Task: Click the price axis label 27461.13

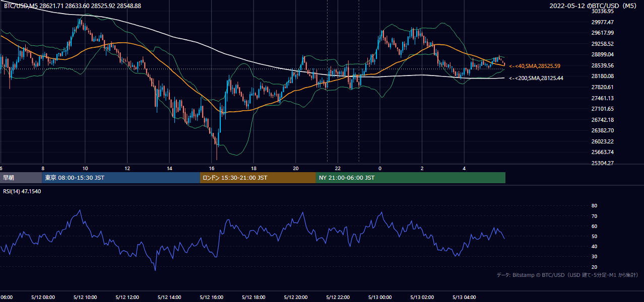Action: tap(603, 98)
